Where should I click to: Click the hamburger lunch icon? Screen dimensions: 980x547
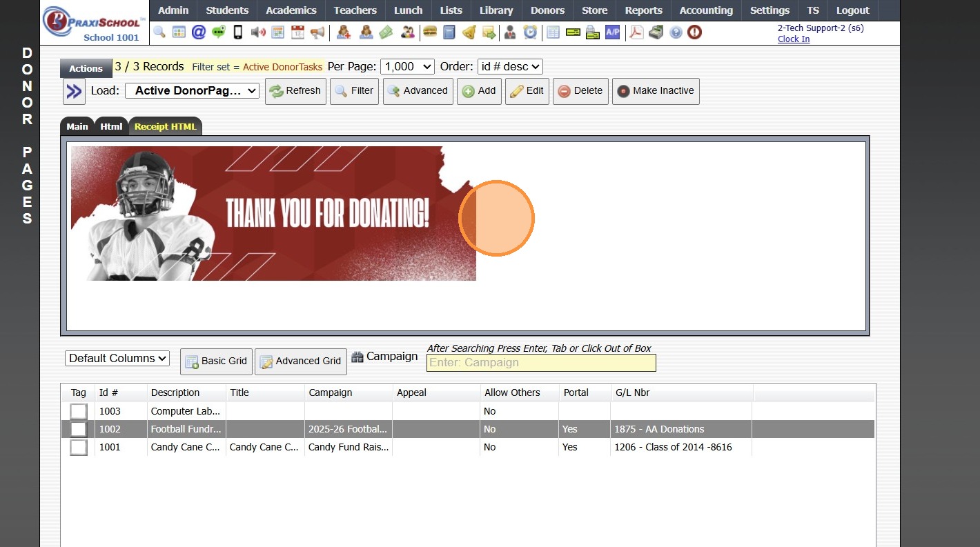(x=430, y=32)
